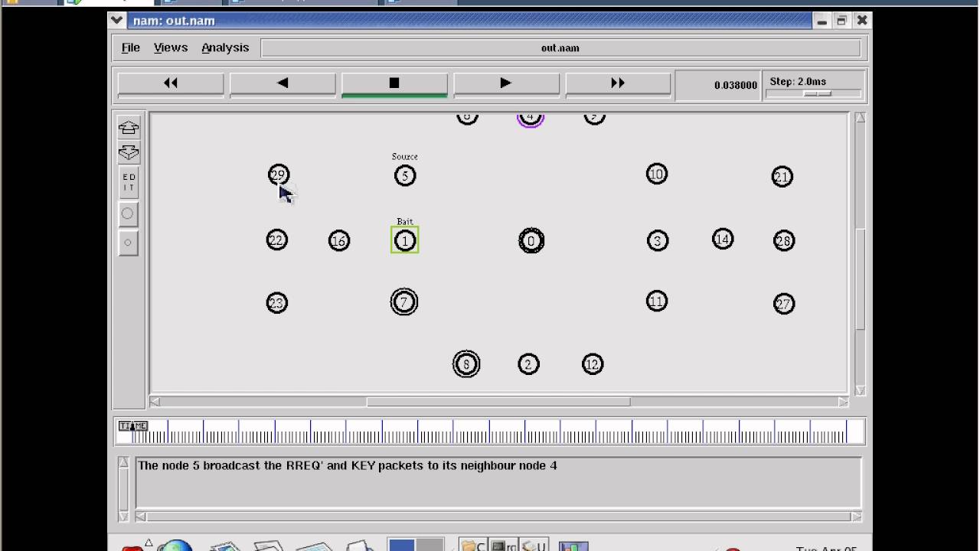
Task: Select node 12
Action: point(593,364)
